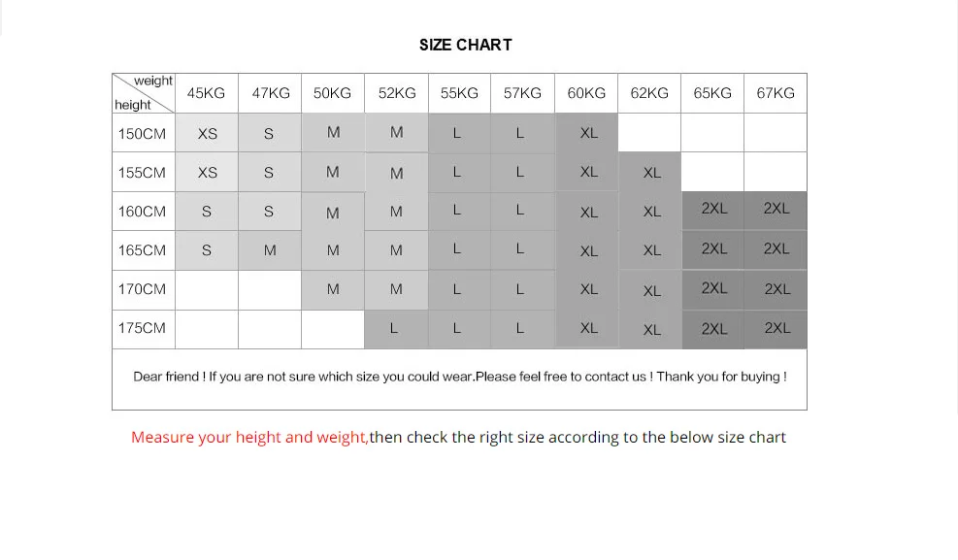Select XL cell for 155CM and 62KG
This screenshot has height=560, width=958.
click(x=651, y=173)
